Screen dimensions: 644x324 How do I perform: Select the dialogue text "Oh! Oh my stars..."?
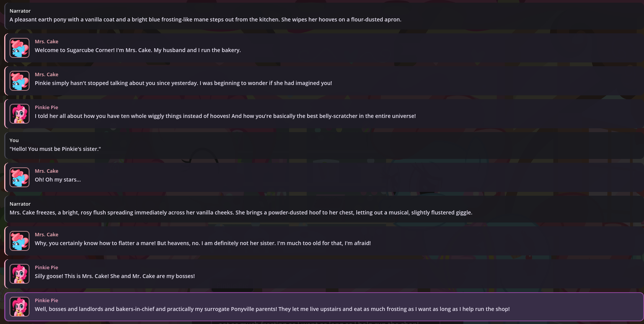coord(58,180)
